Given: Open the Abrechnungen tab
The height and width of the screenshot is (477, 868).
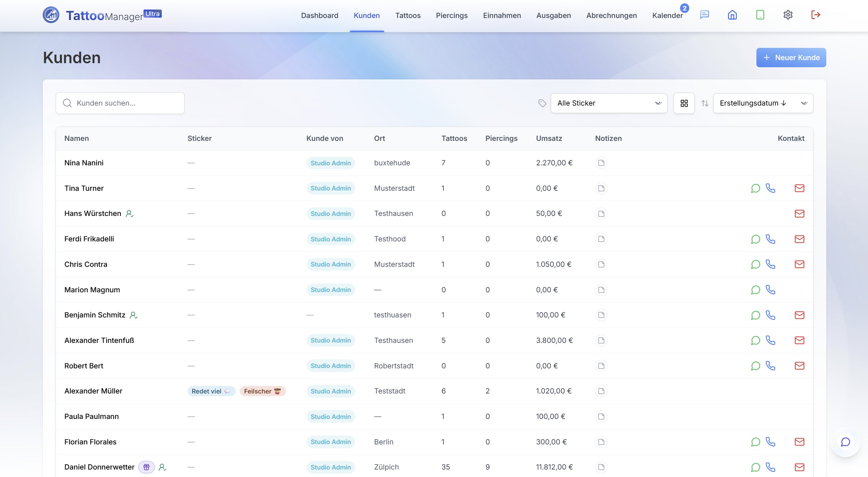Looking at the screenshot, I should pos(612,16).
